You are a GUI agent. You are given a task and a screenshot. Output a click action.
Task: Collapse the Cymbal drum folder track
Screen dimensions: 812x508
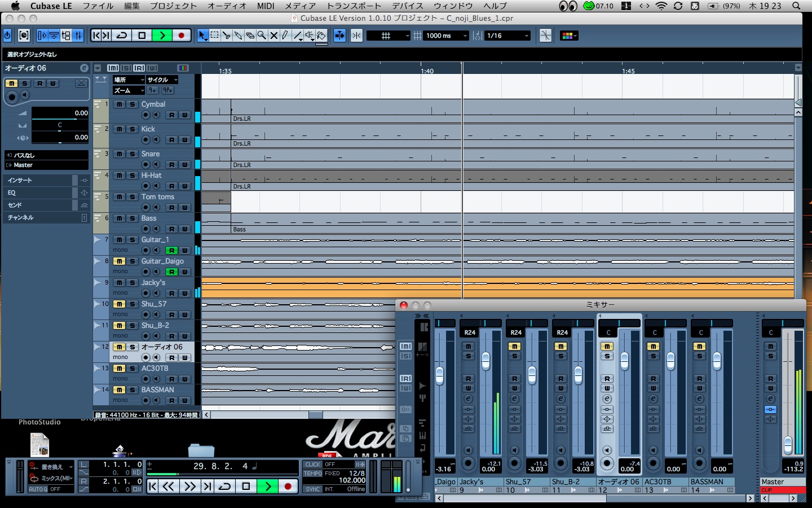(98, 104)
